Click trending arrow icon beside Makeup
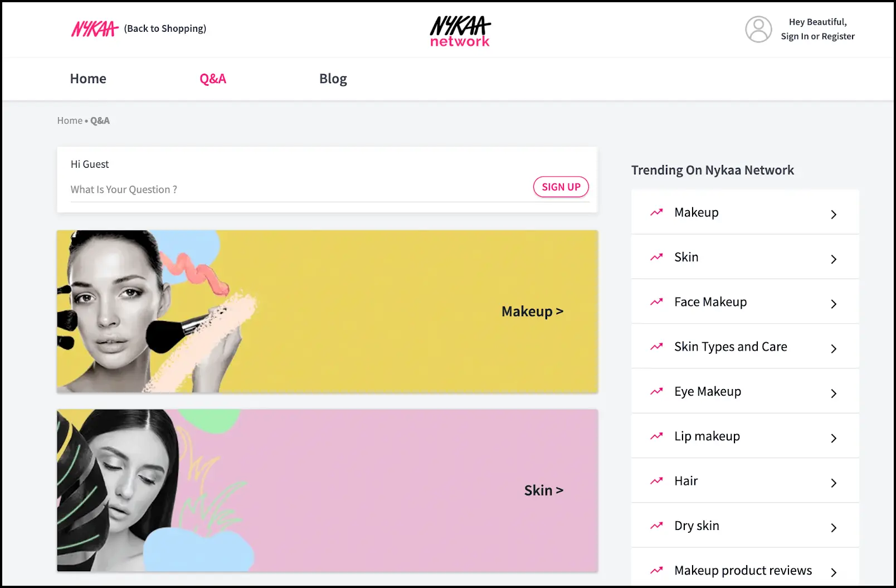This screenshot has width=896, height=588. tap(656, 212)
